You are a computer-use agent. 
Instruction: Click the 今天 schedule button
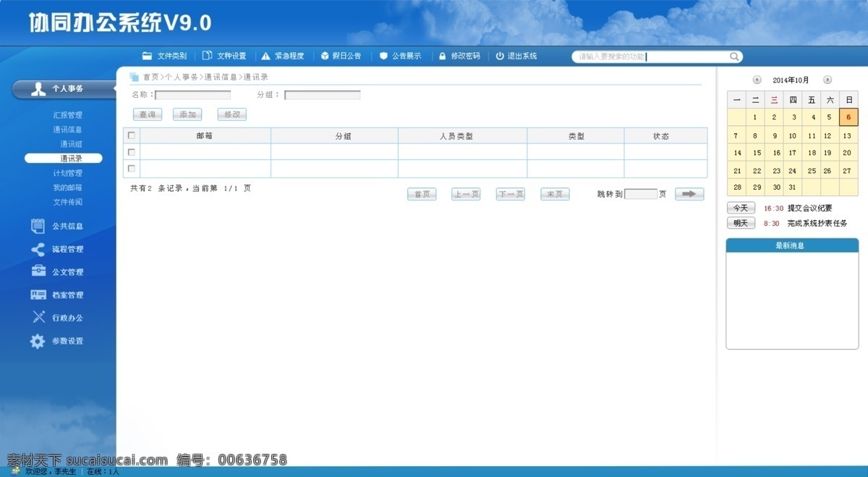741,208
